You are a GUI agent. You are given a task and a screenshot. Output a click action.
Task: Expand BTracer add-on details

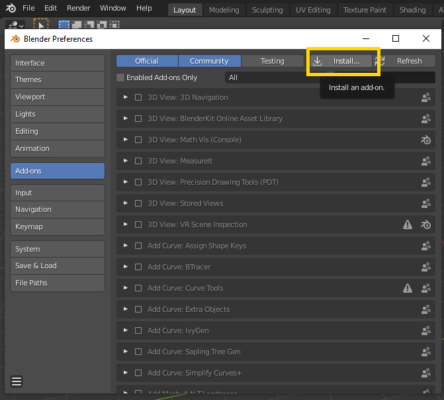125,266
